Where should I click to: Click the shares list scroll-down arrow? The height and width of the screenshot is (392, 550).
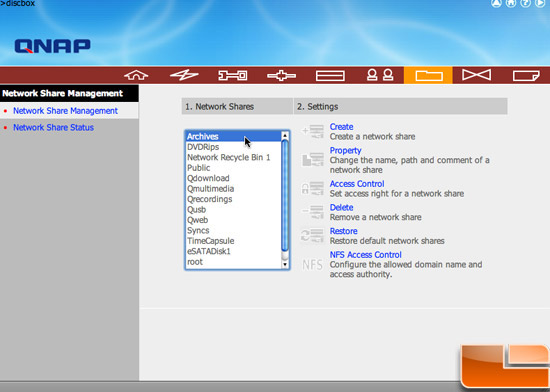click(285, 264)
